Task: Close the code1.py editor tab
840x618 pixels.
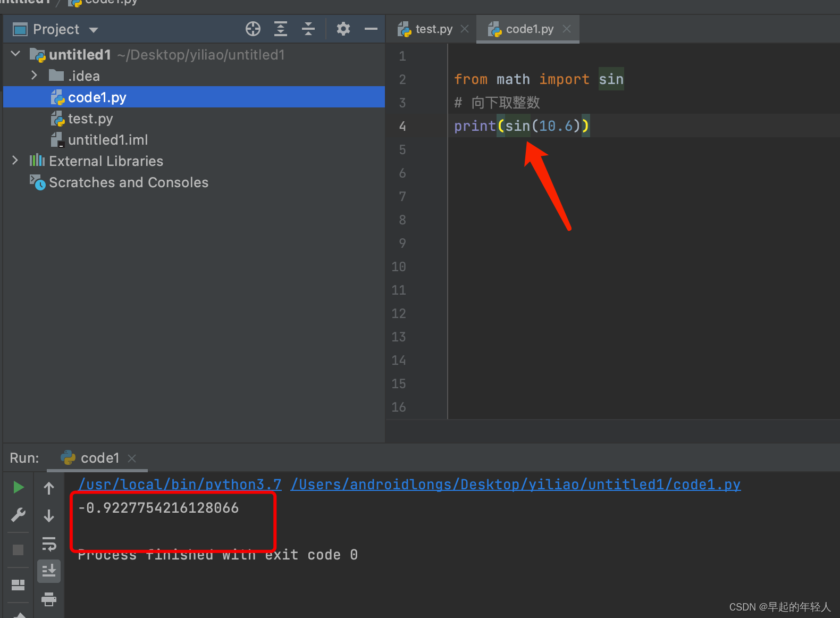Action: tap(567, 29)
